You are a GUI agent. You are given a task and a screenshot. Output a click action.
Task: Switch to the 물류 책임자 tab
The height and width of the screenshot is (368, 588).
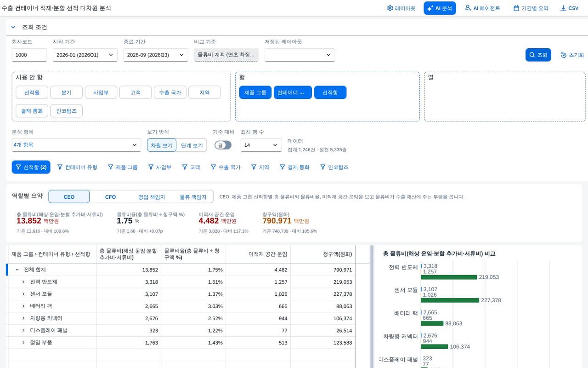193,196
